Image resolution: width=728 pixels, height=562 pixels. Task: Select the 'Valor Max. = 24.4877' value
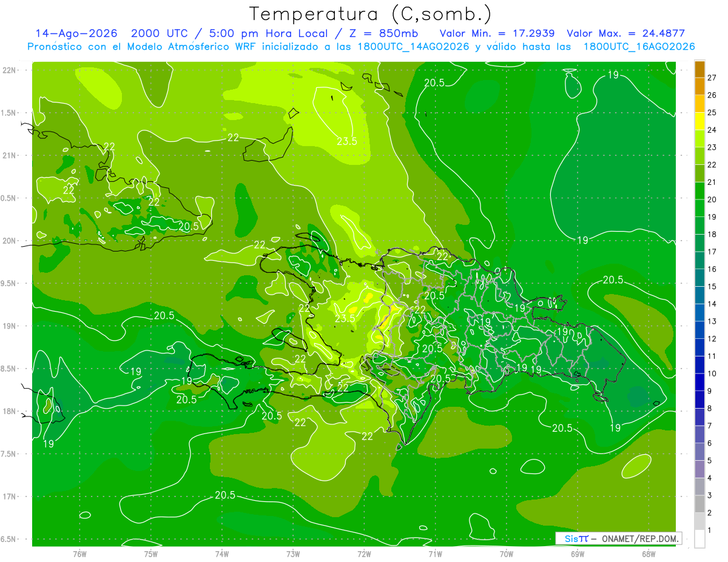[625, 33]
